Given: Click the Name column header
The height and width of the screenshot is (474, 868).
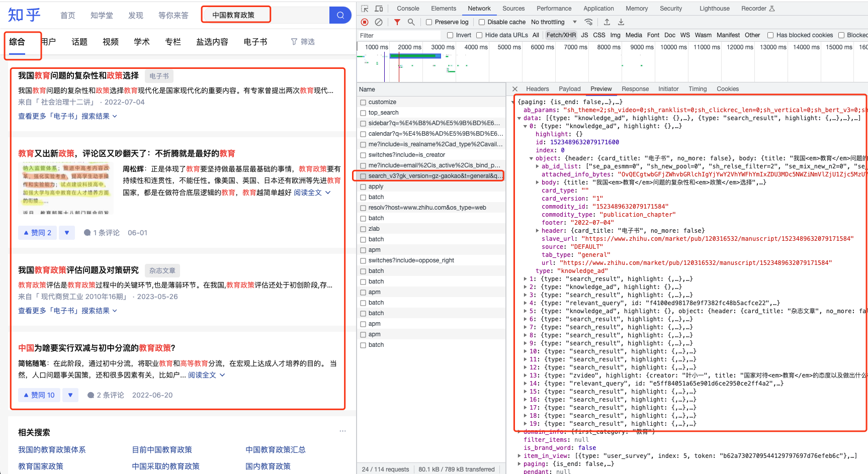Looking at the screenshot, I should pyautogui.click(x=431, y=89).
